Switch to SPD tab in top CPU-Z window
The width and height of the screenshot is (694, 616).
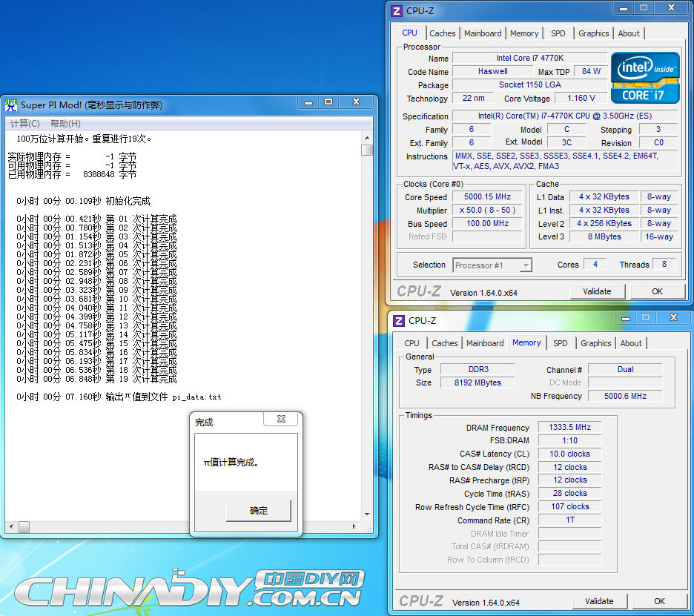coord(558,33)
